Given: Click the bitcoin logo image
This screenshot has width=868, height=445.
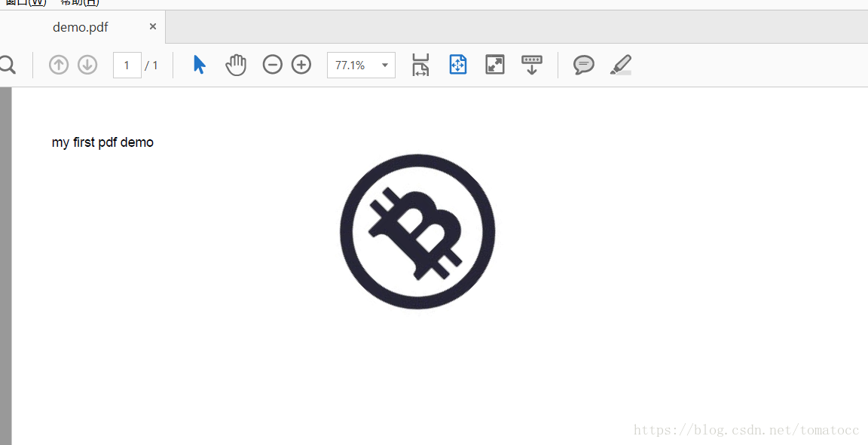Looking at the screenshot, I should tap(417, 231).
